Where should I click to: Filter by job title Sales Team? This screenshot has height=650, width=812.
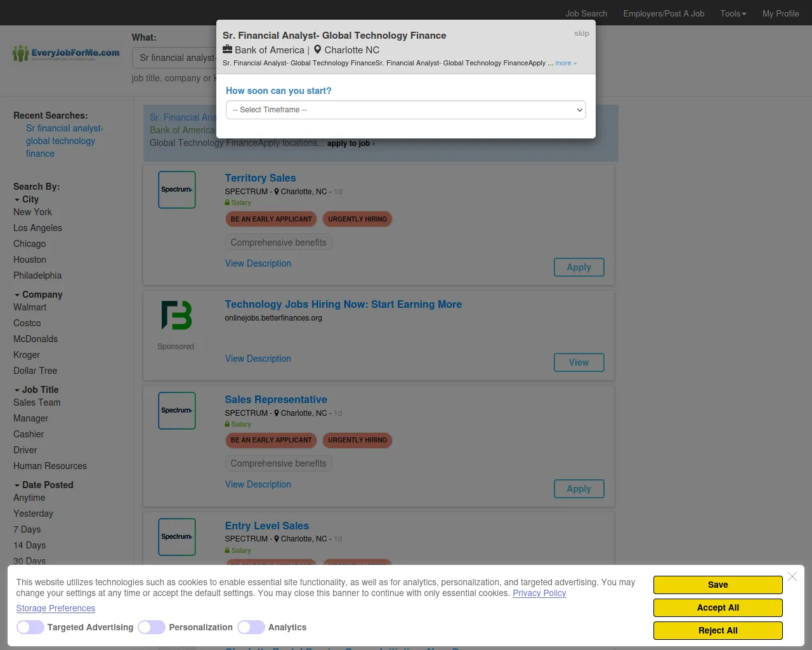coord(37,402)
